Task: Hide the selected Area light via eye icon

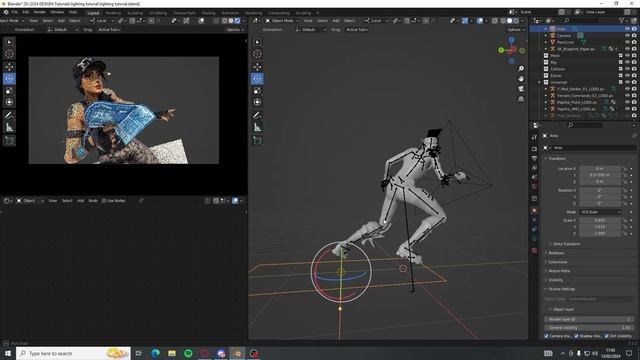Action: coord(627,29)
